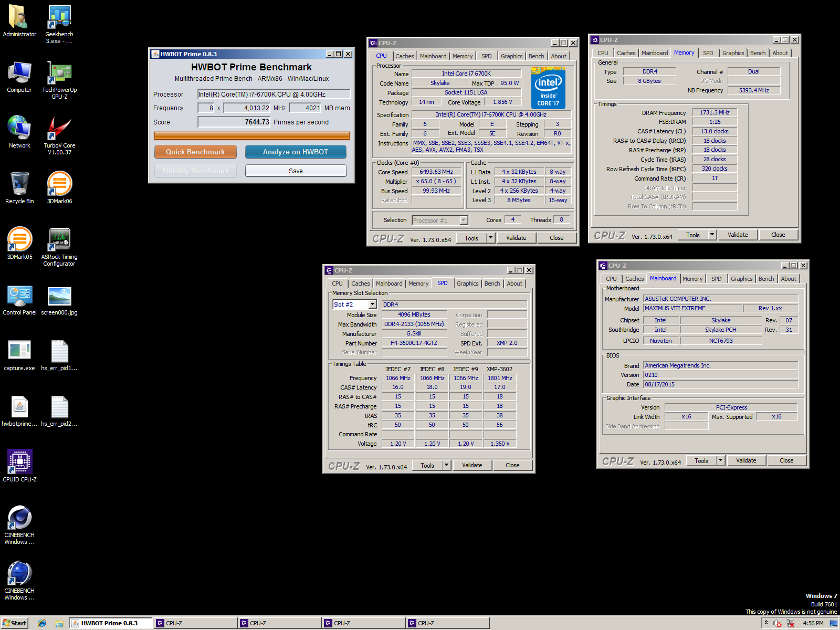Click Validate in CPU tab window
Viewport: 840px width, 630px height.
tap(516, 238)
